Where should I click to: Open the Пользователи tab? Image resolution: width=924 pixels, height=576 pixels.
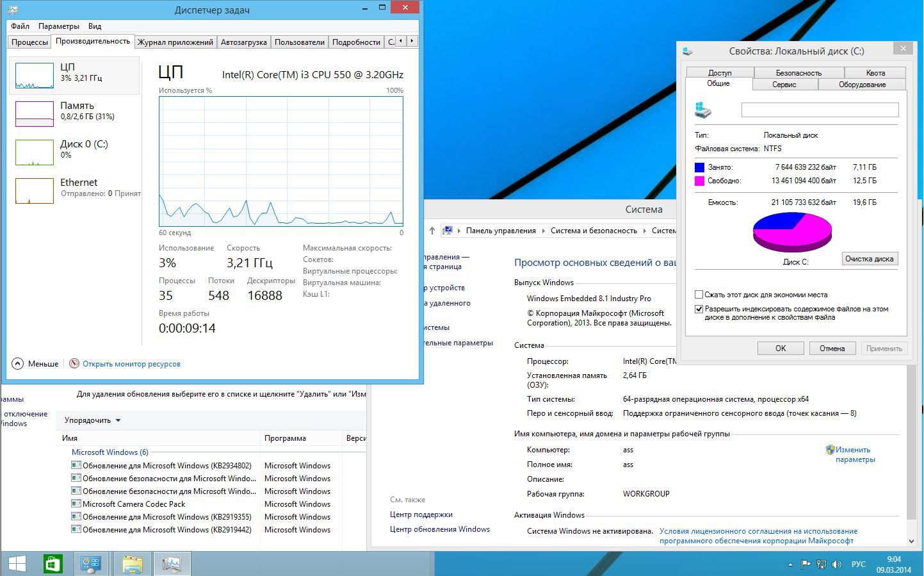pyautogui.click(x=300, y=42)
